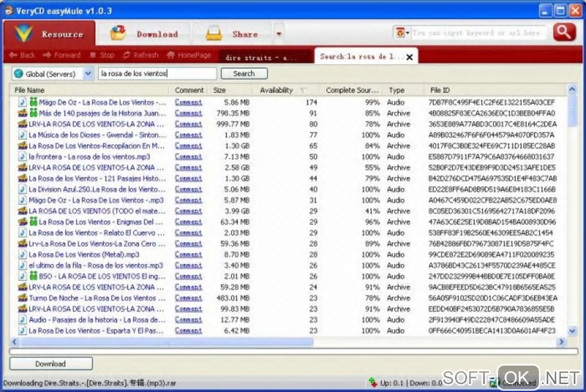Image resolution: width=586 pixels, height=392 pixels.
Task: Click audio icon of el ultimo de la fila
Action: tap(22, 265)
